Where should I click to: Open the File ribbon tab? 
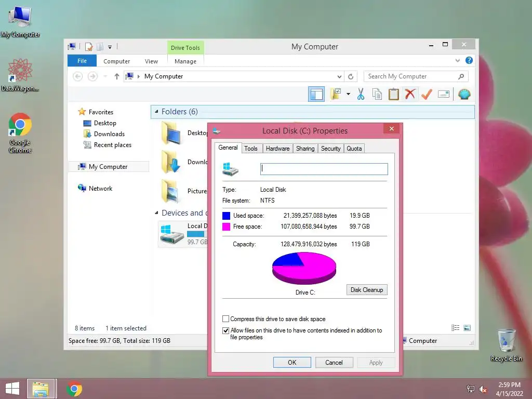[x=82, y=61]
